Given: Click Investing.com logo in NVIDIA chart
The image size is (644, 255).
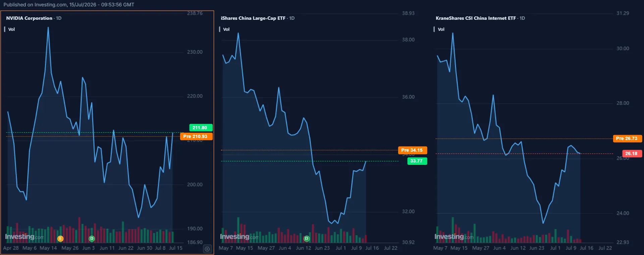Looking at the screenshot, I should 24,237.
